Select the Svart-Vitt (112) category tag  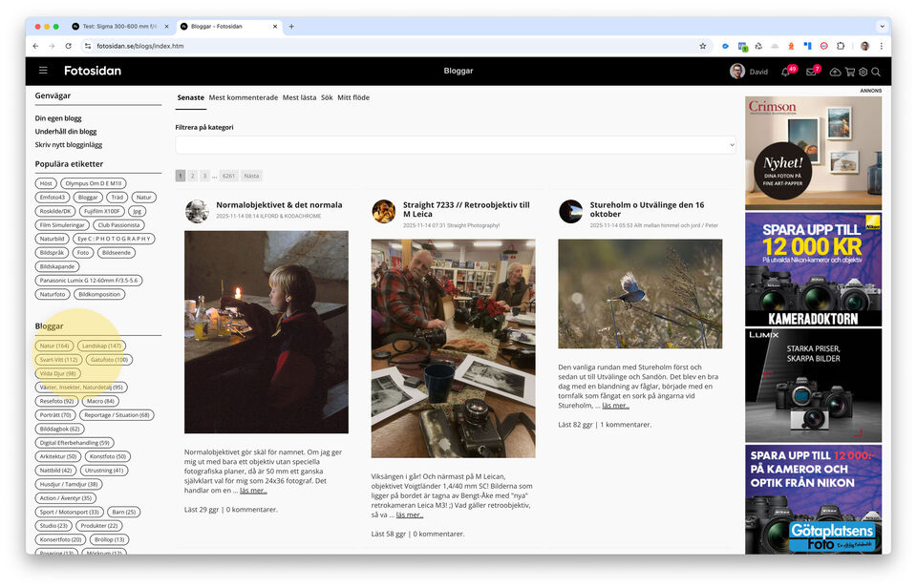(x=58, y=360)
